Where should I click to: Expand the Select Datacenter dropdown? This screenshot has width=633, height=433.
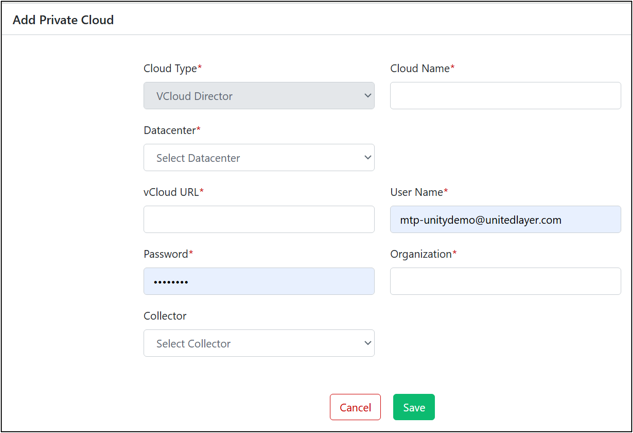259,157
